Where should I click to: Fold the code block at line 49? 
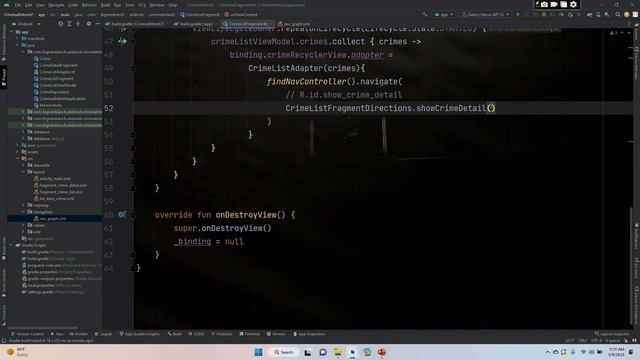point(133,68)
